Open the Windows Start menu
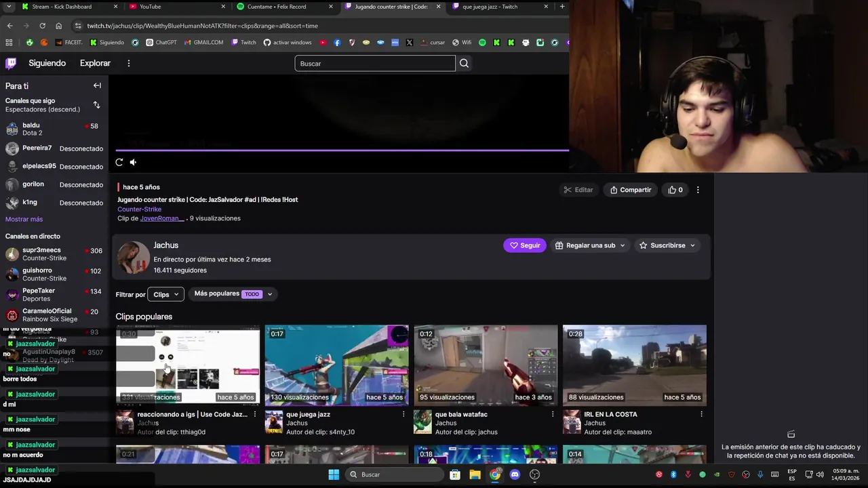The width and height of the screenshot is (868, 488). [334, 474]
